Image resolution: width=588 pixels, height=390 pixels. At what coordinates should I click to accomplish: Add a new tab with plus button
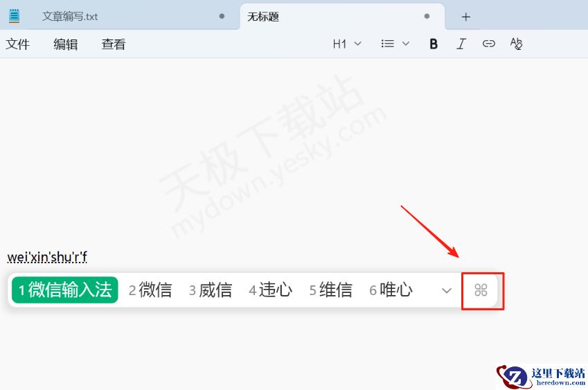[465, 17]
